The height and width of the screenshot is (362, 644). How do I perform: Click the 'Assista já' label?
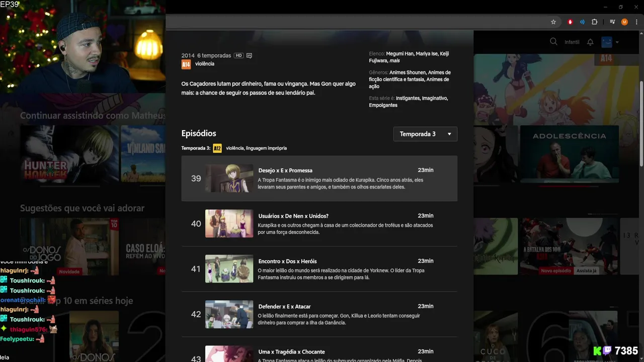[586, 270]
